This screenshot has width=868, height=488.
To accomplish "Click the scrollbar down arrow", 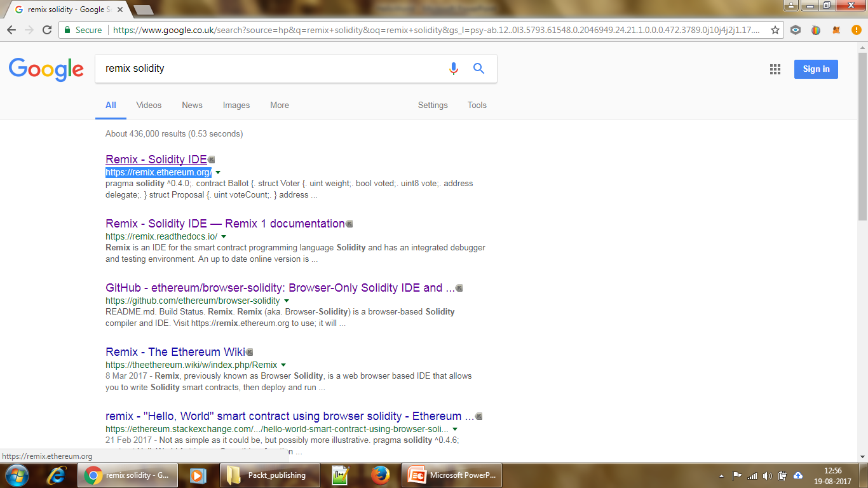I will pos(862,456).
